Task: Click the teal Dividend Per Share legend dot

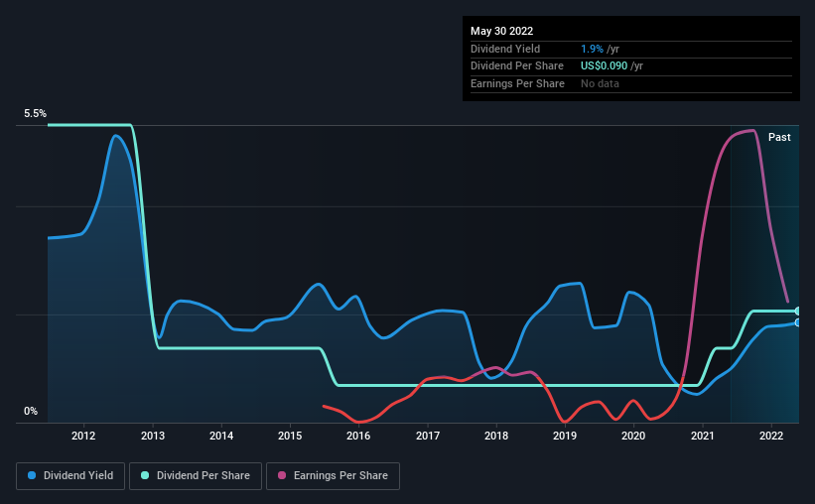Action: tap(145, 476)
